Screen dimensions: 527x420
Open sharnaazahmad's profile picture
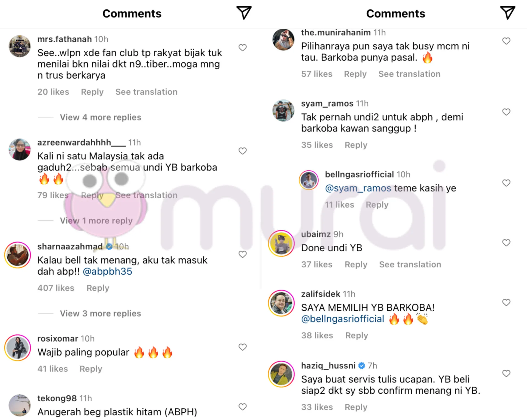(18, 255)
